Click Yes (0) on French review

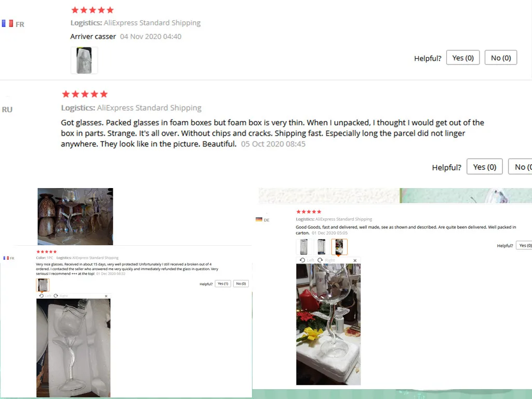(x=463, y=58)
